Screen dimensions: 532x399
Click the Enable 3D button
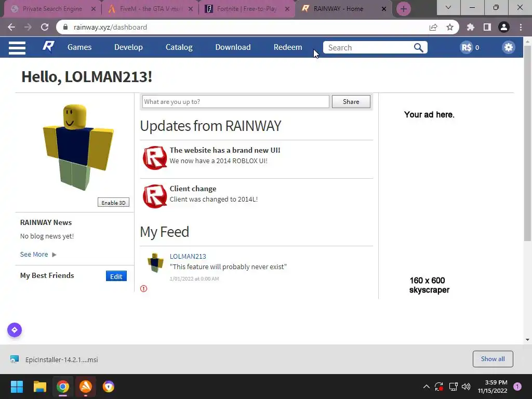113,203
